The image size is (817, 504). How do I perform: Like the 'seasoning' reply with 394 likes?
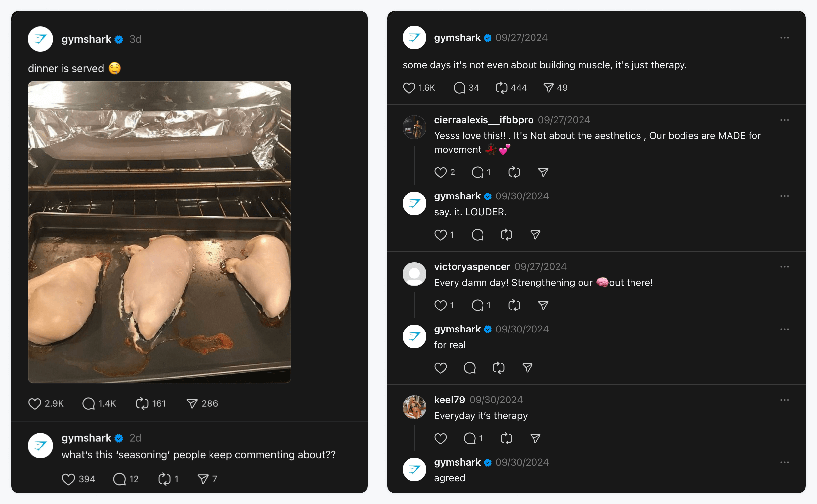(x=68, y=479)
